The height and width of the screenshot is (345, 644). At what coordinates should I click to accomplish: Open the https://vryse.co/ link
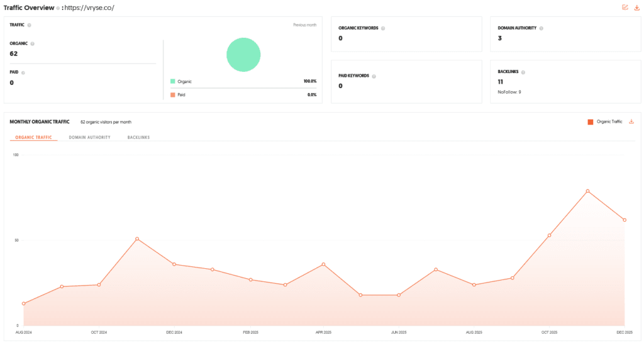click(x=89, y=8)
